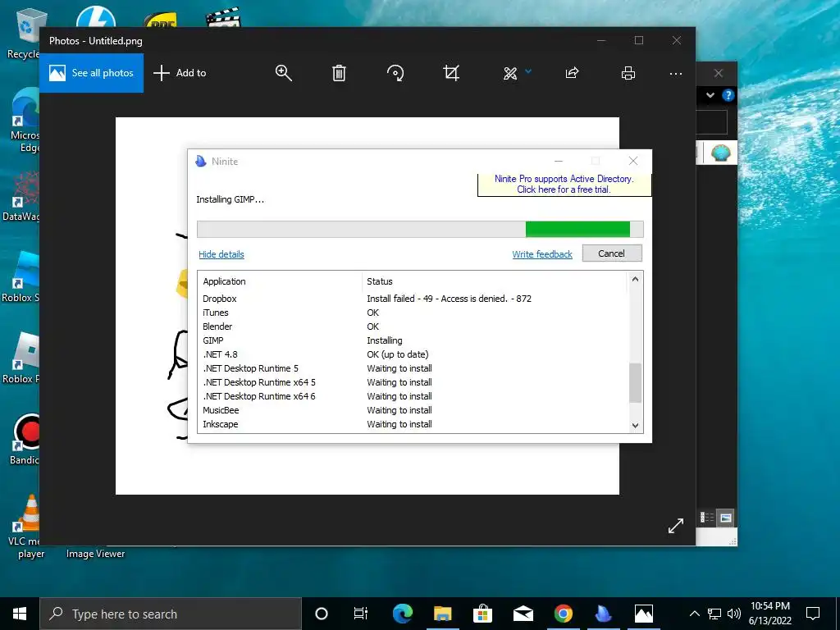Viewport: 840px width, 630px height.
Task: Select the GIMP row in the list
Action: pyautogui.click(x=413, y=340)
